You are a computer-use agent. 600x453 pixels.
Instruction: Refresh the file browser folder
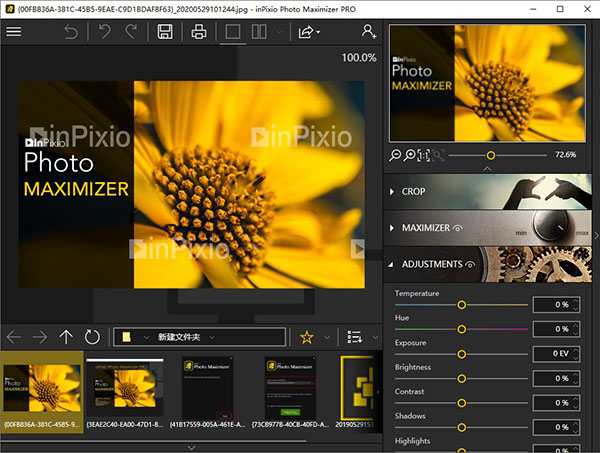(x=92, y=337)
